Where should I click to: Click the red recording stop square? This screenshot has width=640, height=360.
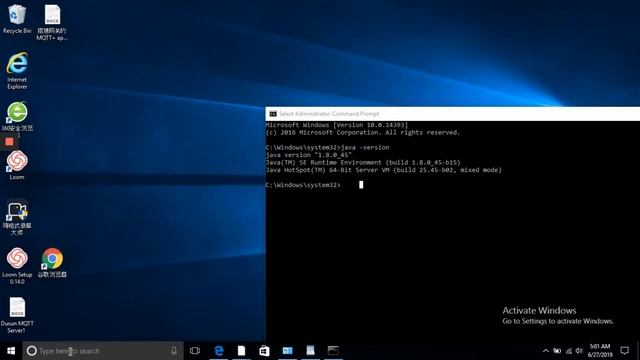pyautogui.click(x=9, y=142)
